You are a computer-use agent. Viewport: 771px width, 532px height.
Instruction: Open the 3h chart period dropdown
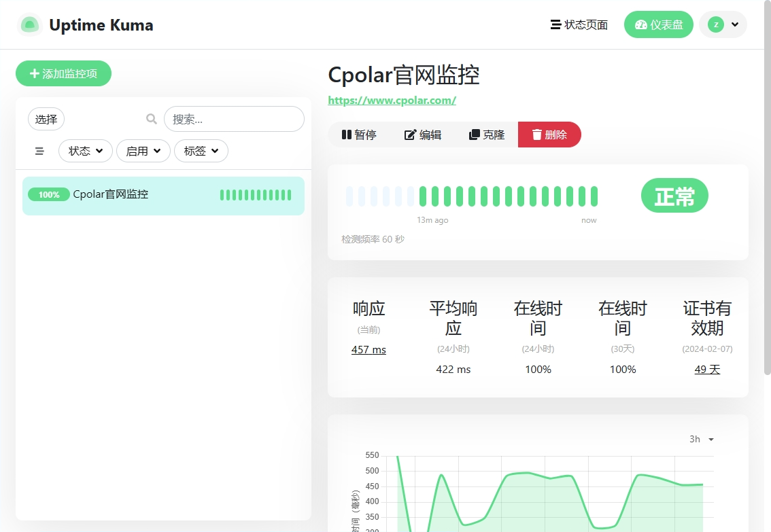pos(701,439)
